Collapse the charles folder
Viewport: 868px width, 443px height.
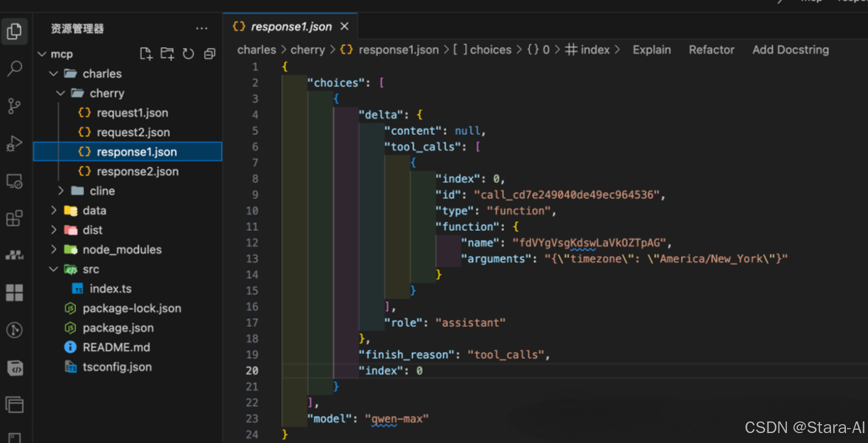point(54,73)
